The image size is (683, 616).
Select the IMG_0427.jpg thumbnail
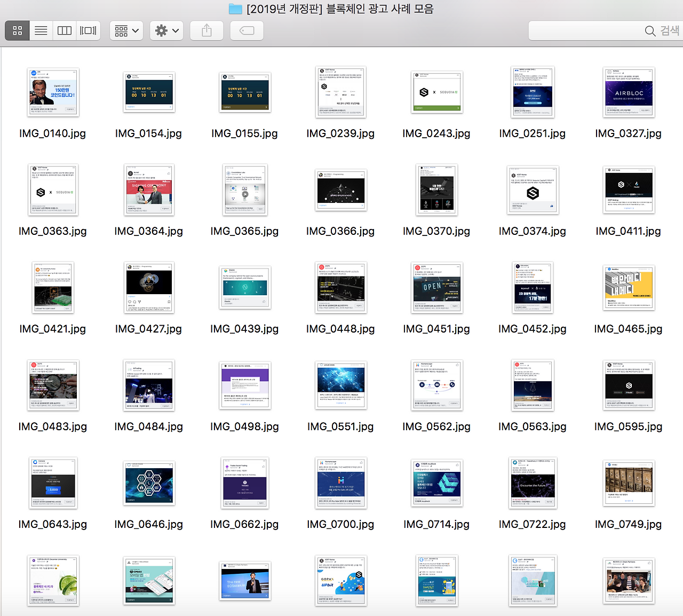(x=149, y=287)
